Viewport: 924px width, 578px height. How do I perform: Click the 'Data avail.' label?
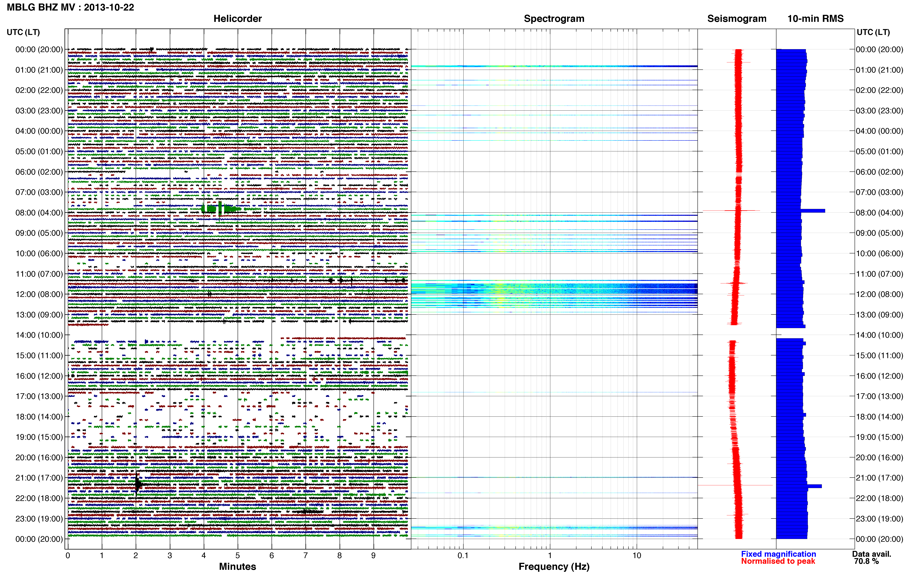click(872, 554)
